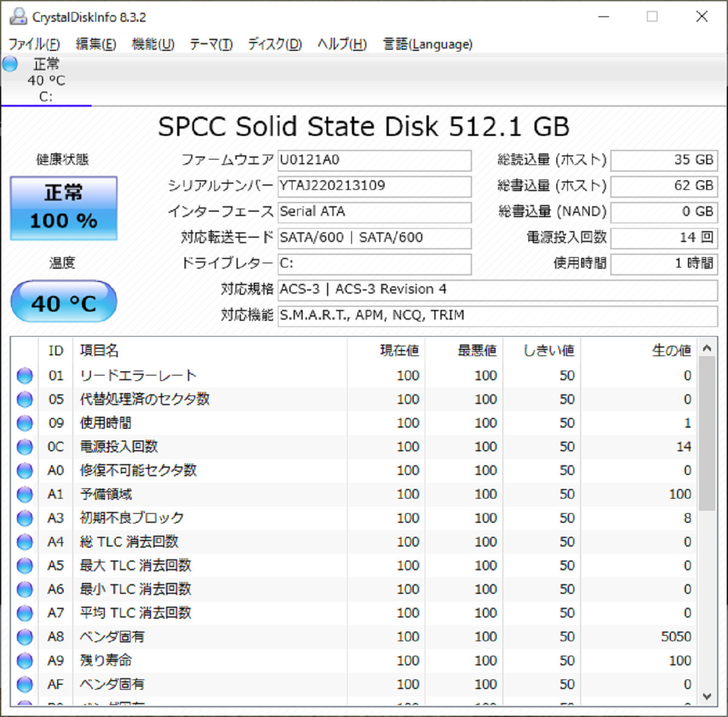Click status orb of row A9 残り寿命

click(x=25, y=661)
